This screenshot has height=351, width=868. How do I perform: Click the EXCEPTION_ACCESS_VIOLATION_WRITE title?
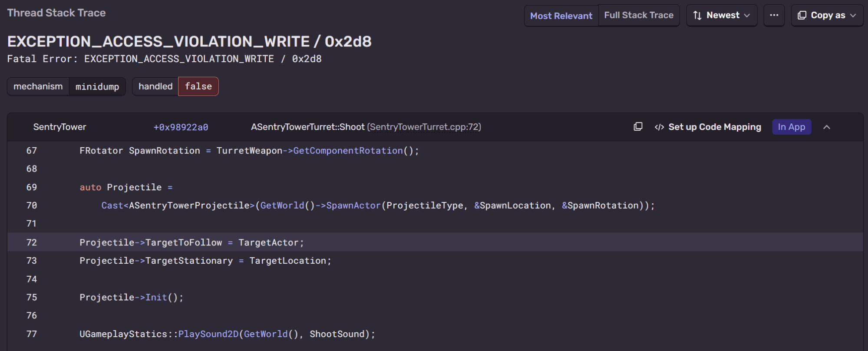point(189,41)
